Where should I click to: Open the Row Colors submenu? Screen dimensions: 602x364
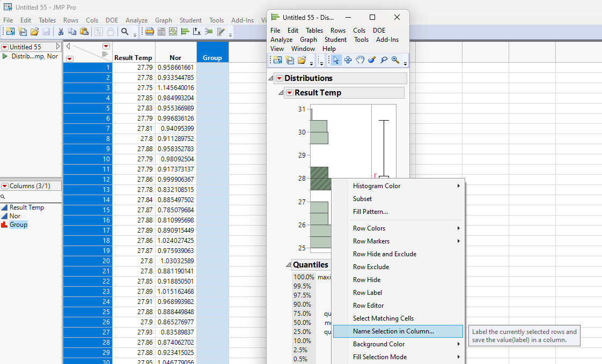(369, 228)
